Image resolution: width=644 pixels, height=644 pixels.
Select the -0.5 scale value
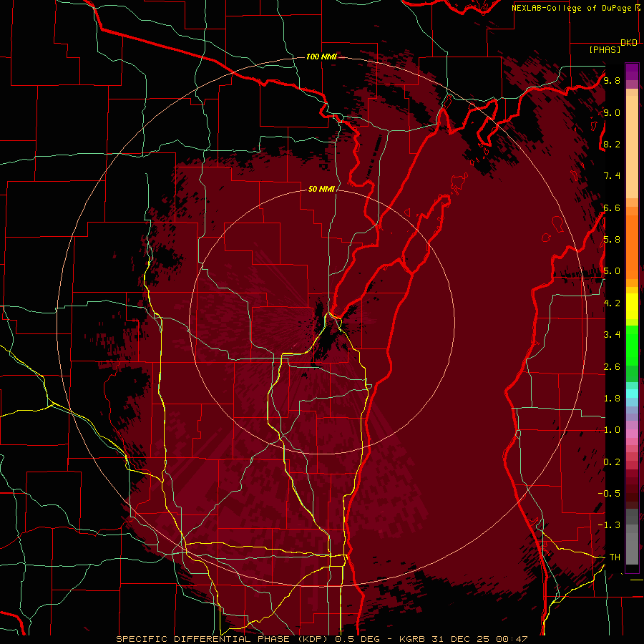[x=609, y=494]
